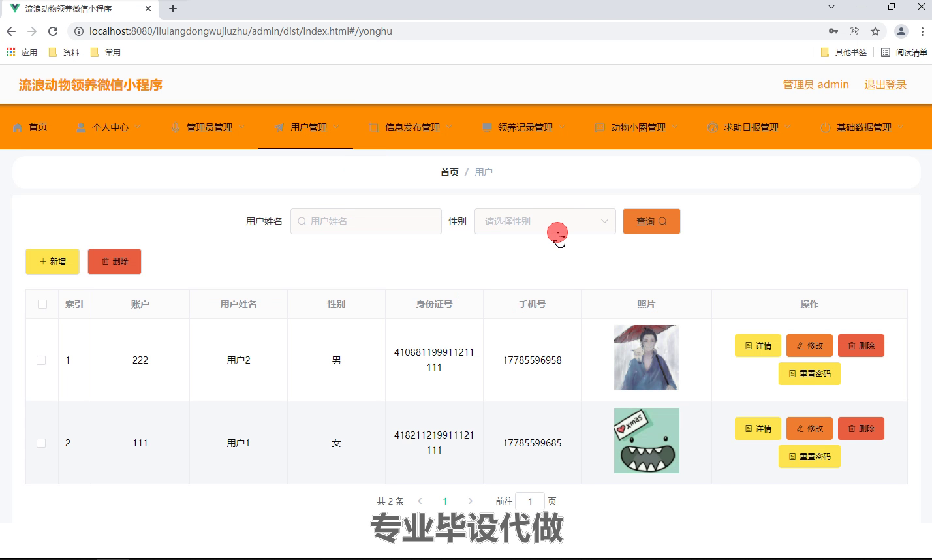Click the 新增 add button
932x560 pixels.
click(x=52, y=262)
